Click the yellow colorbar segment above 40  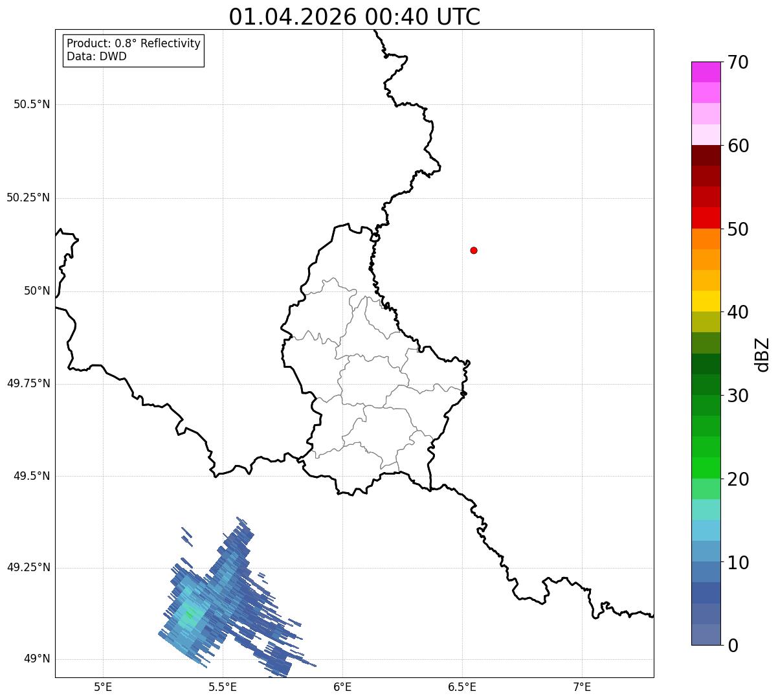pyautogui.click(x=706, y=301)
